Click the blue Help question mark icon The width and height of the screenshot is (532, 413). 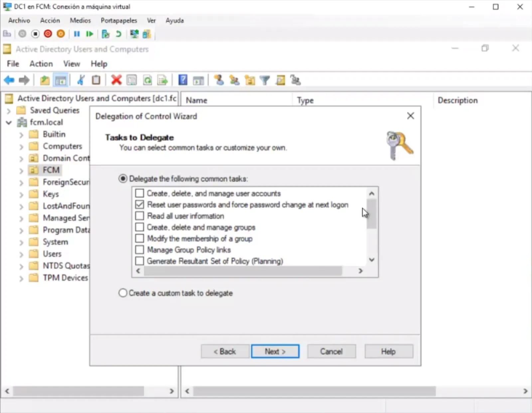(x=183, y=80)
